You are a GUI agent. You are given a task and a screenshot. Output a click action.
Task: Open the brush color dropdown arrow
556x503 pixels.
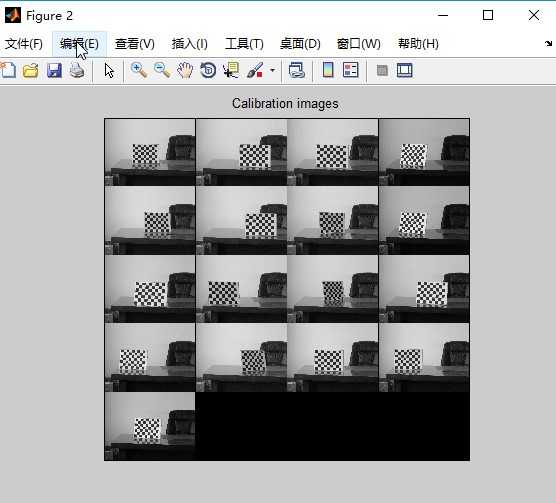[x=272, y=70]
